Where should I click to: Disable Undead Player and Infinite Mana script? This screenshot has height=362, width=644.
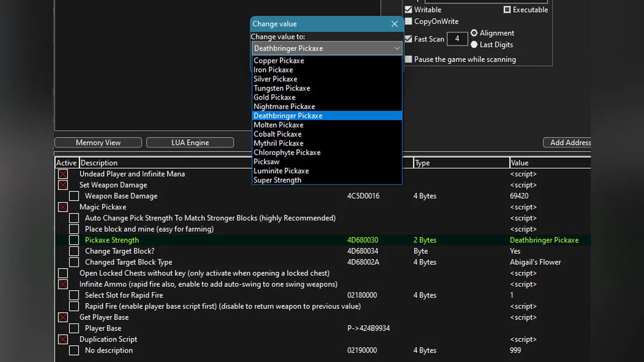pyautogui.click(x=63, y=174)
